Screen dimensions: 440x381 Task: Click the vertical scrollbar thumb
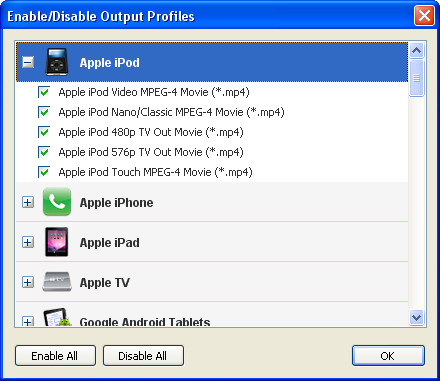[417, 78]
